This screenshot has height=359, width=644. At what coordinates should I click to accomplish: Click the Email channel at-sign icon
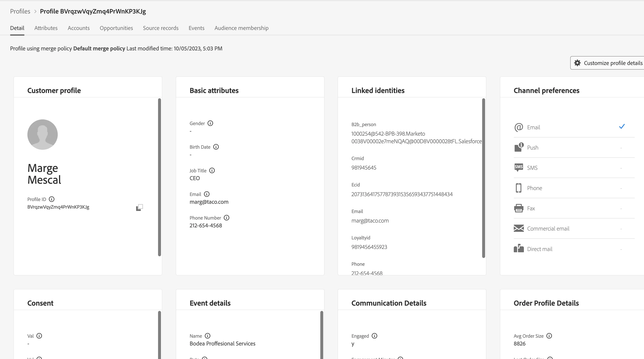[519, 127]
